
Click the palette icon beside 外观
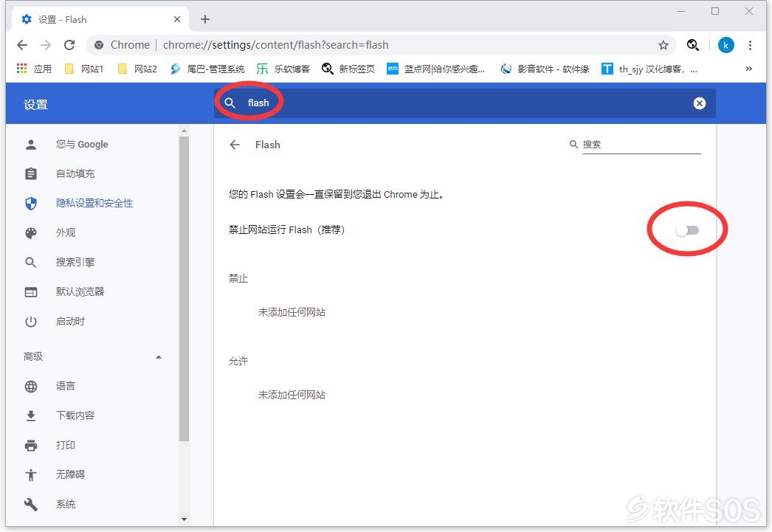pyautogui.click(x=31, y=232)
